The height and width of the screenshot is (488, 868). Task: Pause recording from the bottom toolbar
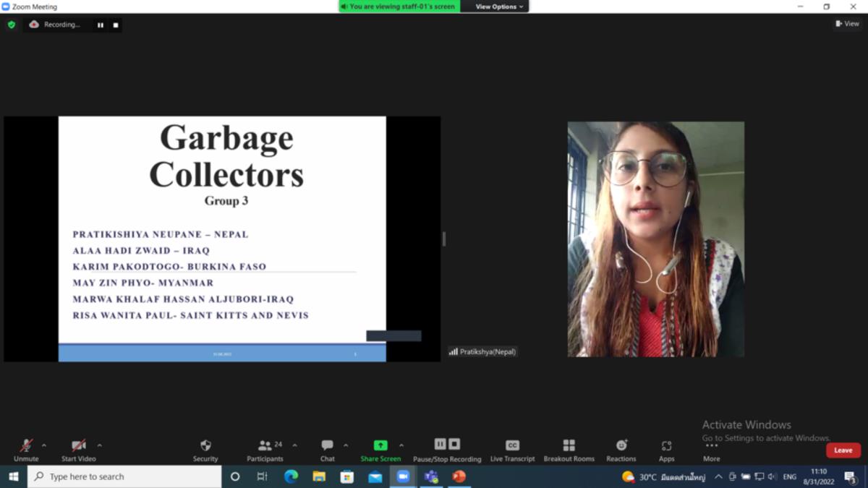tap(440, 444)
